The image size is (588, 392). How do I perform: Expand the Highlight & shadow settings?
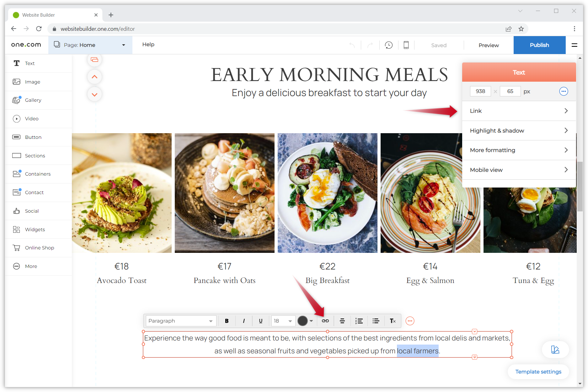519,130
